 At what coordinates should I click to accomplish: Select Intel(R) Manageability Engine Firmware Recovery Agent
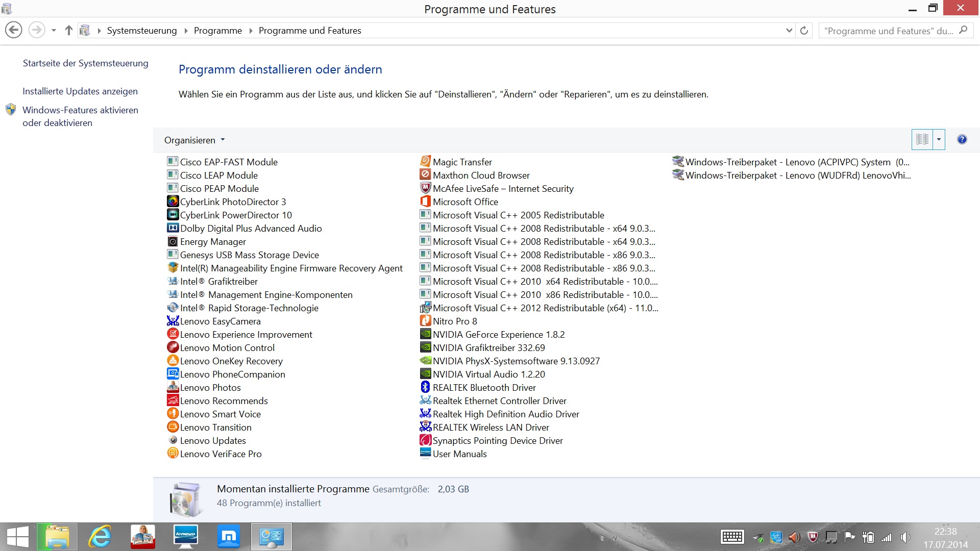point(285,268)
